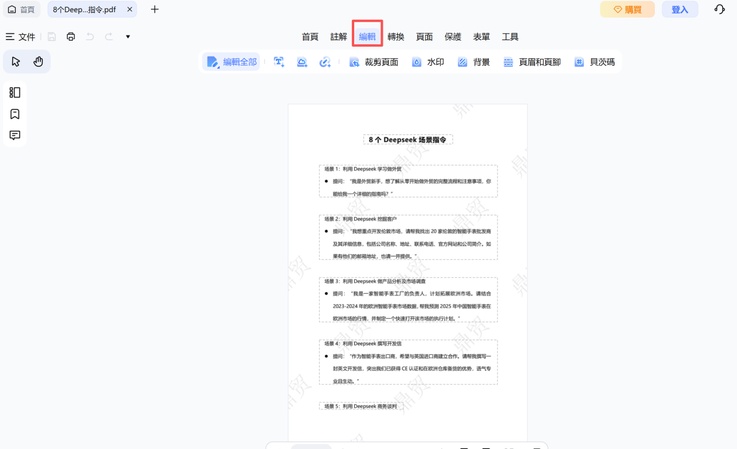Click the document title '8 个 Deepseek 场景指令'
Screen dimensions: 737x449
(408, 140)
